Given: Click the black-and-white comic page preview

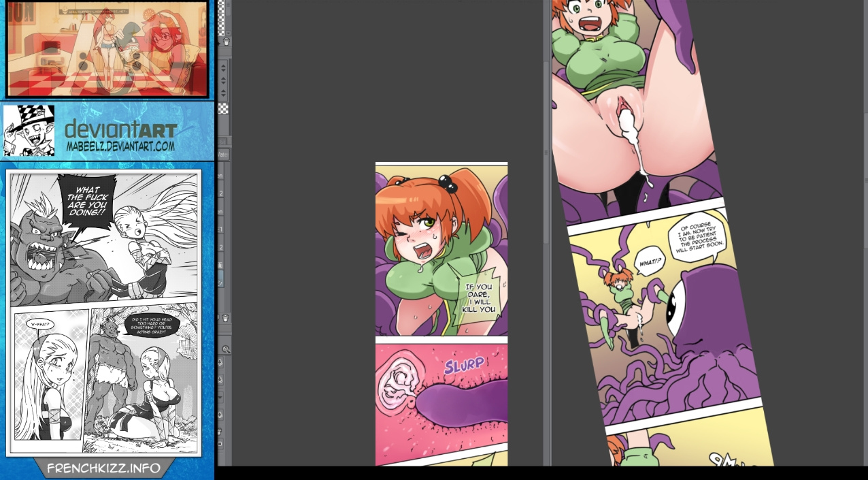Looking at the screenshot, I should (104, 312).
